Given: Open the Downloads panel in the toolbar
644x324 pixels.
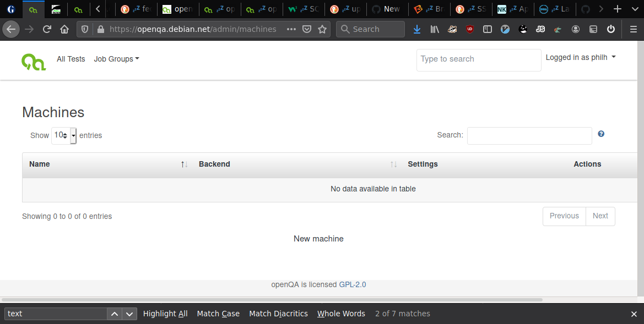Looking at the screenshot, I should (417, 29).
